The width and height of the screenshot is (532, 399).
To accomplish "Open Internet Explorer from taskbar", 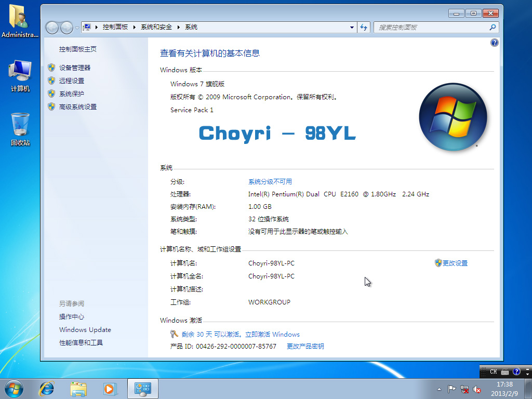I will pos(46,389).
